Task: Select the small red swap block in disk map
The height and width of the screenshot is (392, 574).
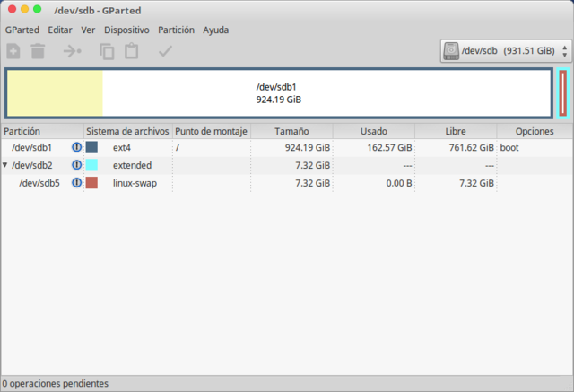Action: pyautogui.click(x=563, y=93)
